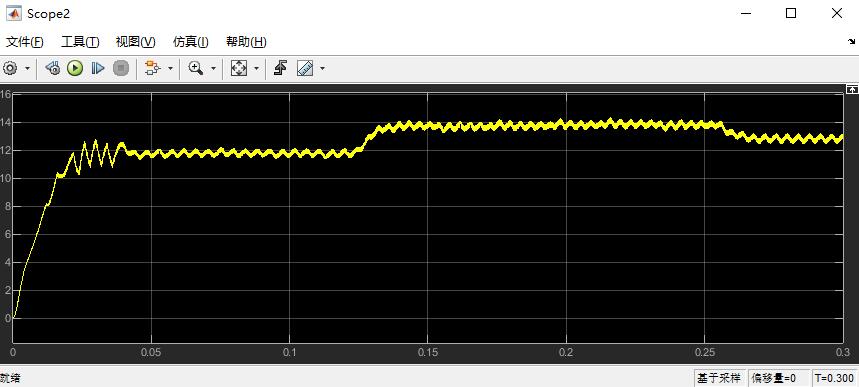Expand the zoom tool dropdown arrow

tap(213, 69)
